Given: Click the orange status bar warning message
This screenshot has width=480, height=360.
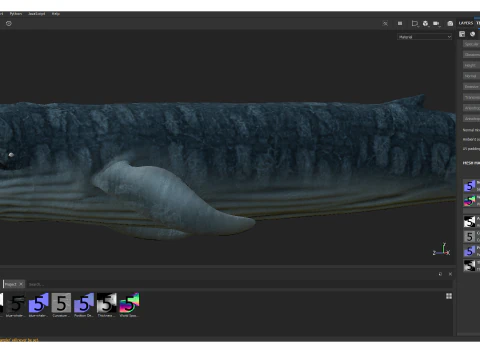Looking at the screenshot, I should pyautogui.click(x=19, y=340).
